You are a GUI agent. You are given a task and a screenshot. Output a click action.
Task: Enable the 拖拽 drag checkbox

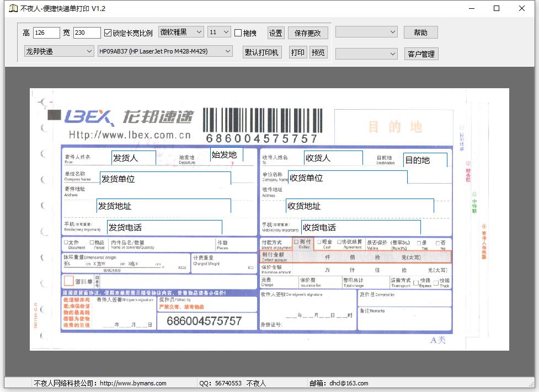238,33
